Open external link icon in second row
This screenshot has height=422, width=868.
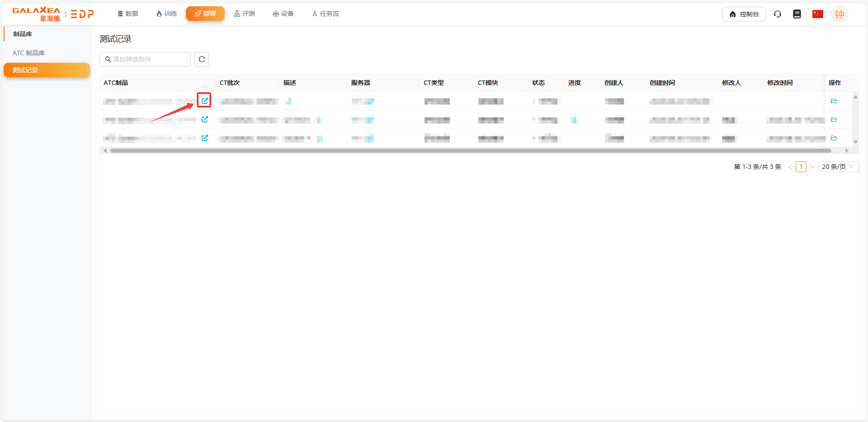[204, 119]
